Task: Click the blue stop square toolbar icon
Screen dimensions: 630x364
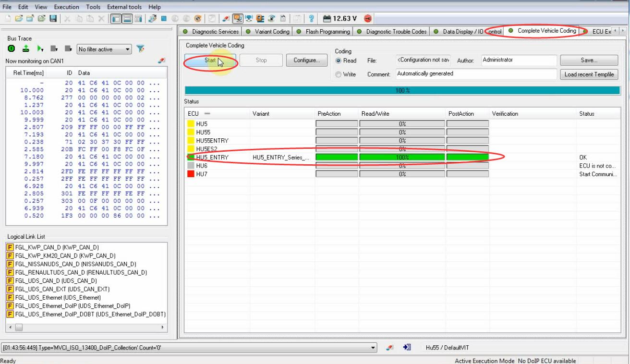Action: pos(163,19)
